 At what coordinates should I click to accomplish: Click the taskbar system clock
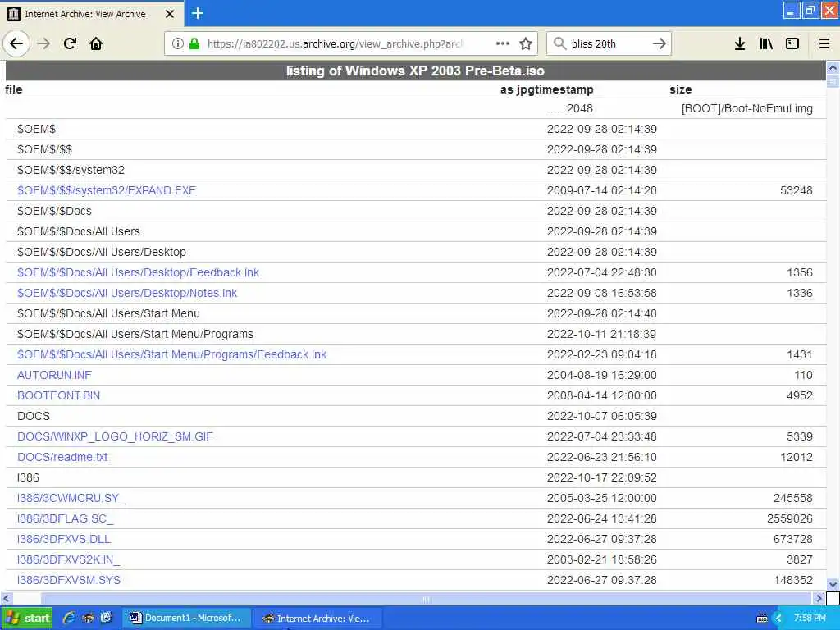[810, 619]
